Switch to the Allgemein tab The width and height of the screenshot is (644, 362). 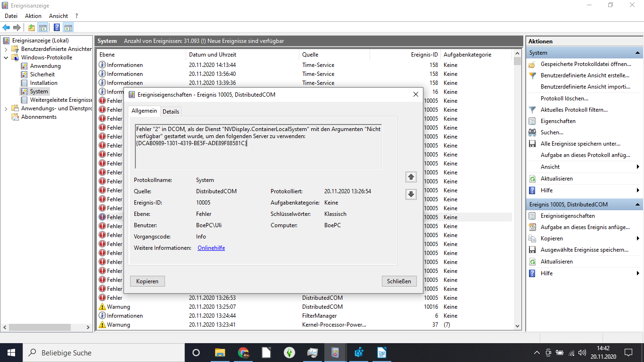pyautogui.click(x=144, y=111)
